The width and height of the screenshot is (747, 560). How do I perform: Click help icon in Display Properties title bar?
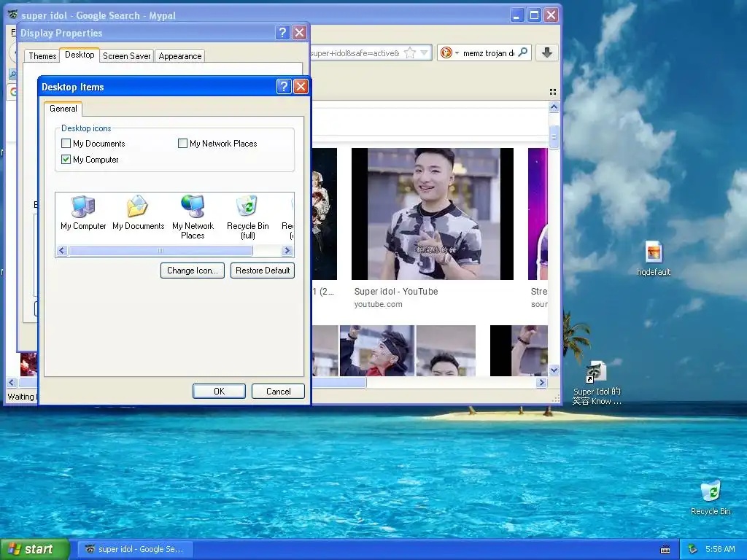[282, 32]
